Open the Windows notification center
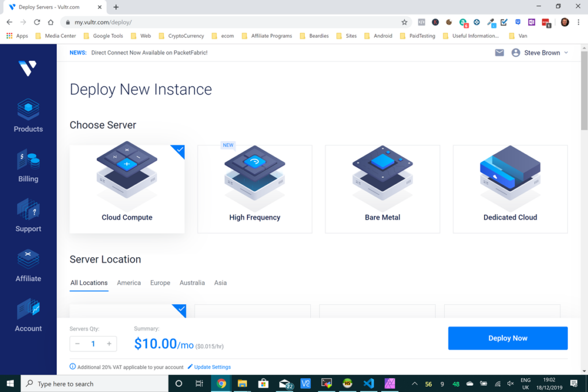 (574, 383)
